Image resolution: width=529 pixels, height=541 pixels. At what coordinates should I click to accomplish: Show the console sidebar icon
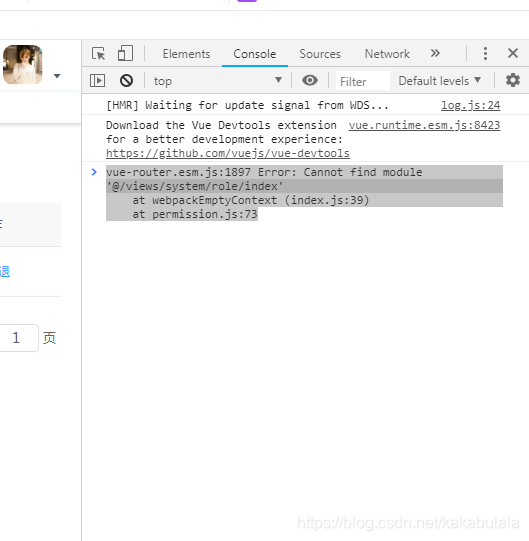97,81
